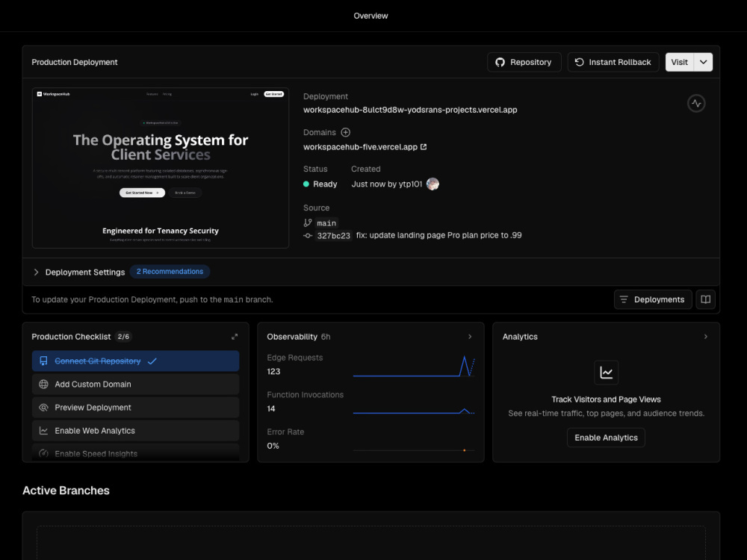Click the GitHub logo icon
This screenshot has height=560, width=747.
(500, 63)
